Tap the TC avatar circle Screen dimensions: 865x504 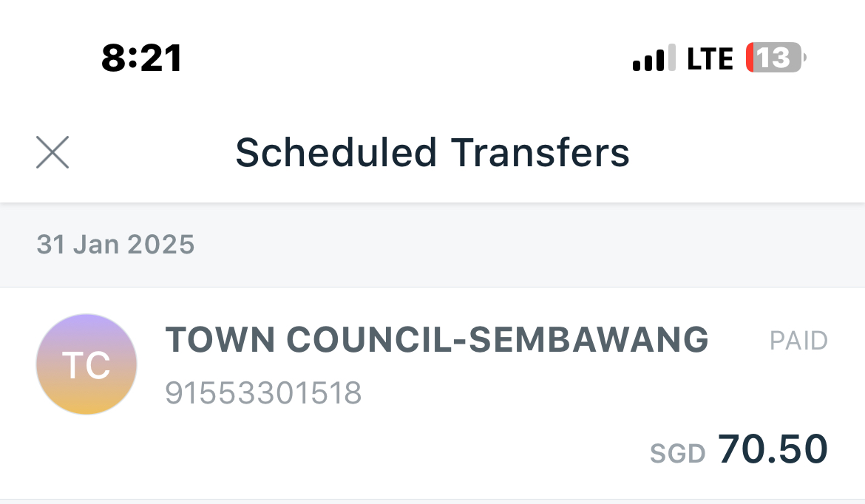pos(86,364)
